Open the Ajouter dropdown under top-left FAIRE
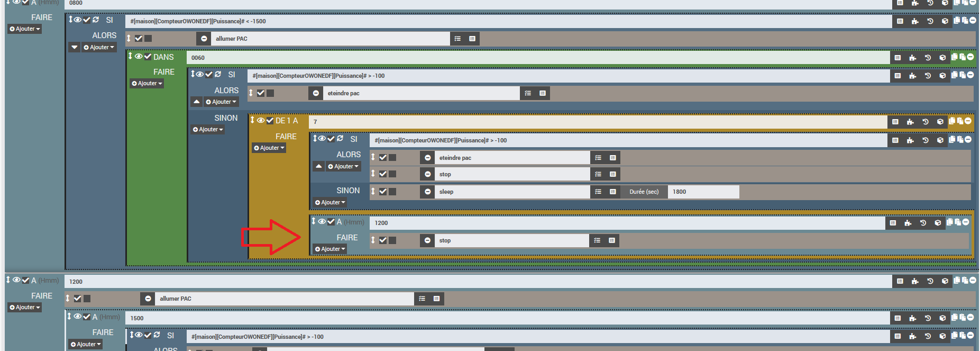The image size is (980, 351). 25,29
